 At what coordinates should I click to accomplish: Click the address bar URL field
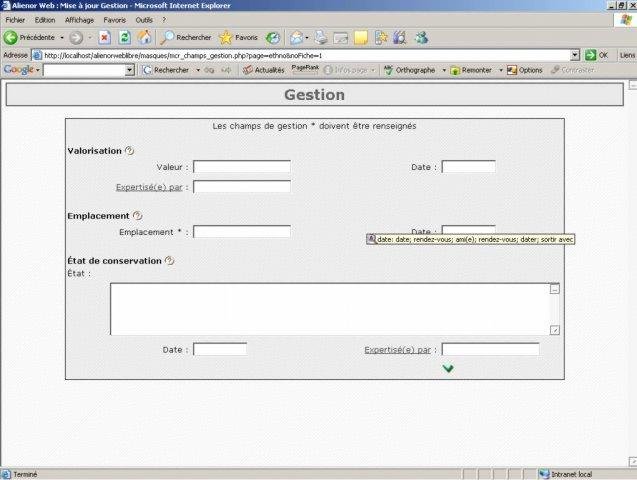301,55
